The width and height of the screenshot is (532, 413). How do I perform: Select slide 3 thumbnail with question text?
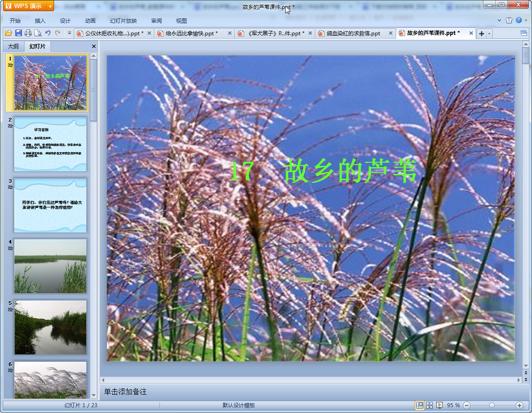[50, 206]
